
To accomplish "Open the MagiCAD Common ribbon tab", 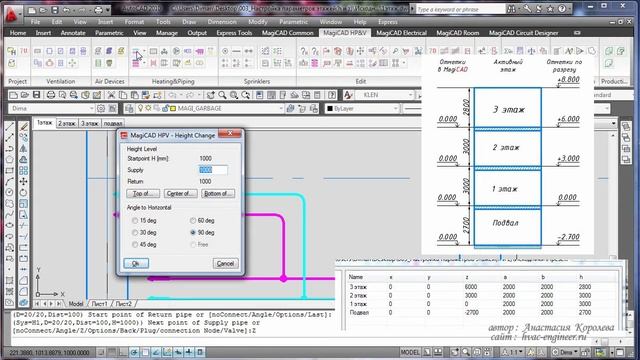I will (287, 33).
